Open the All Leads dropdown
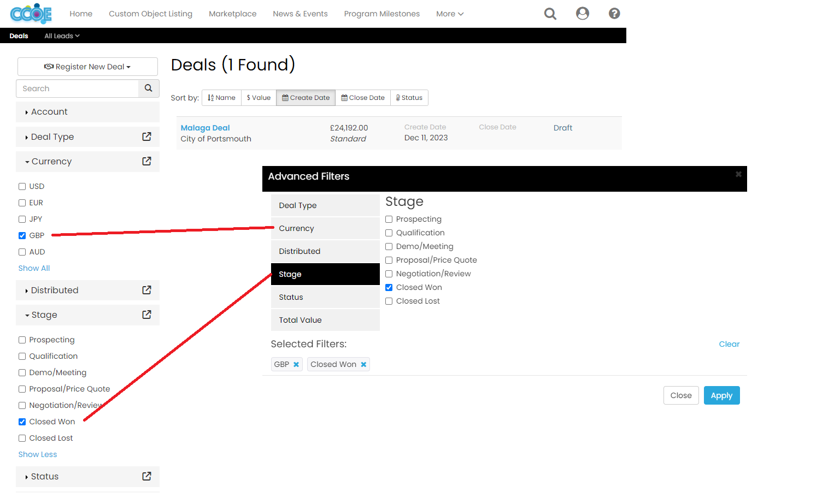This screenshot has width=834, height=504. pyautogui.click(x=62, y=36)
